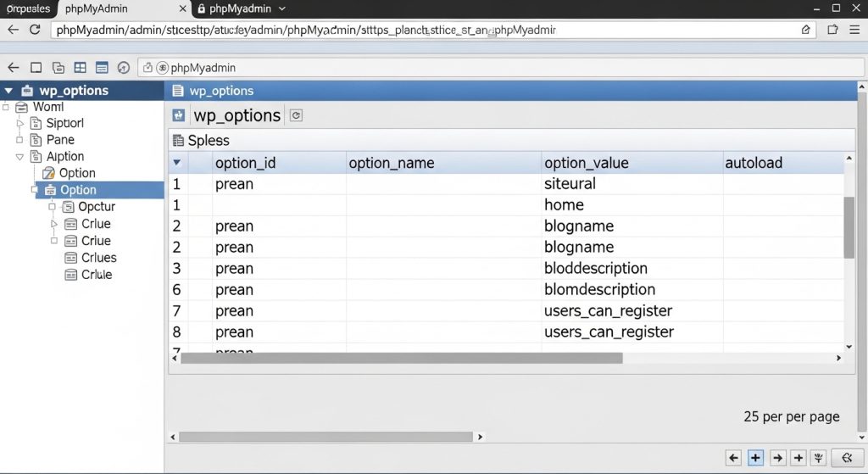Expand the Siptiorl tree node arrow

20,123
